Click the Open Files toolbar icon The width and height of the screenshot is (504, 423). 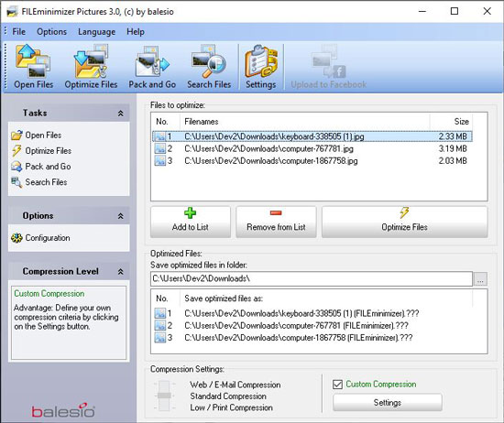coord(33,67)
